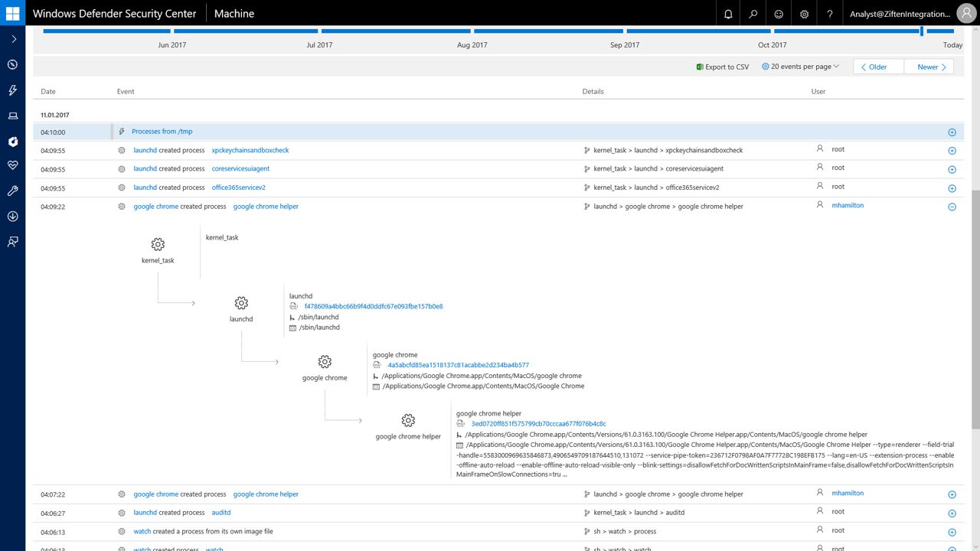
Task: Open the 20 events per page dropdown
Action: tap(801, 67)
